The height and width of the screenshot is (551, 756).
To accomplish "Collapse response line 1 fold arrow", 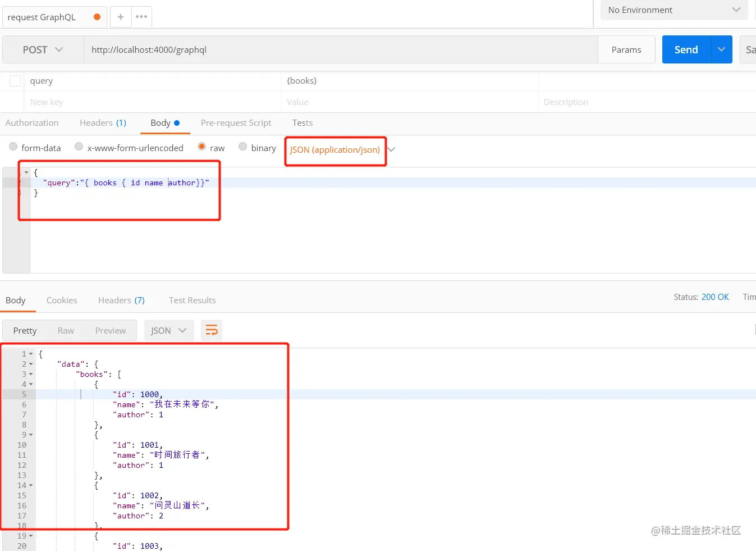I will [x=31, y=354].
